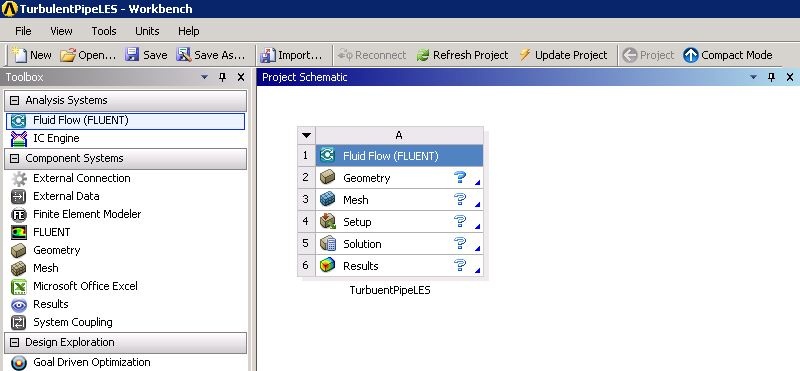Click the Reconnect toolbar button
This screenshot has width=800, height=371.
[x=371, y=55]
